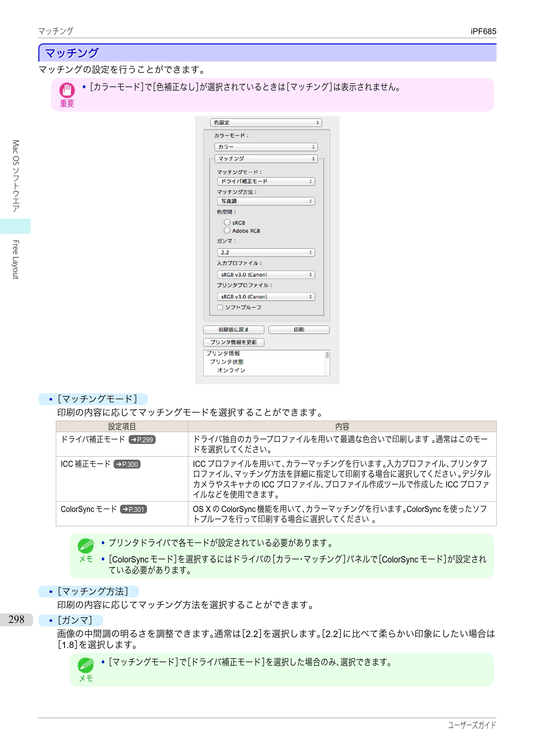
Task: Click the ドライバ補正モード table cell
Action: pyautogui.click(x=122, y=444)
